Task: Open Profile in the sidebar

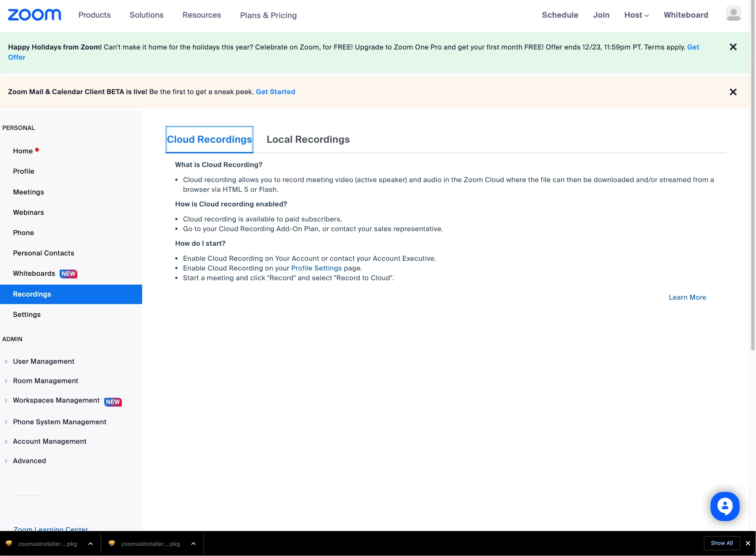Action: tap(23, 171)
